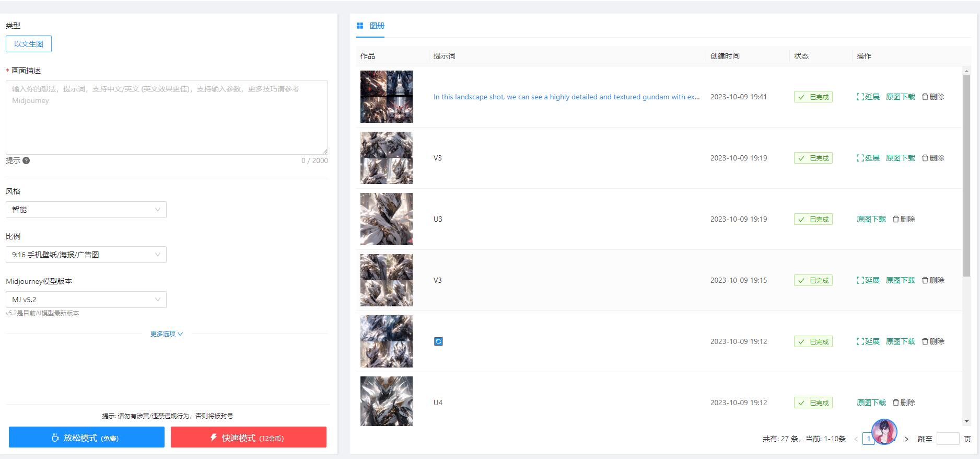980x459 pixels.
Task: Expand 更多选项 section
Action: [166, 334]
